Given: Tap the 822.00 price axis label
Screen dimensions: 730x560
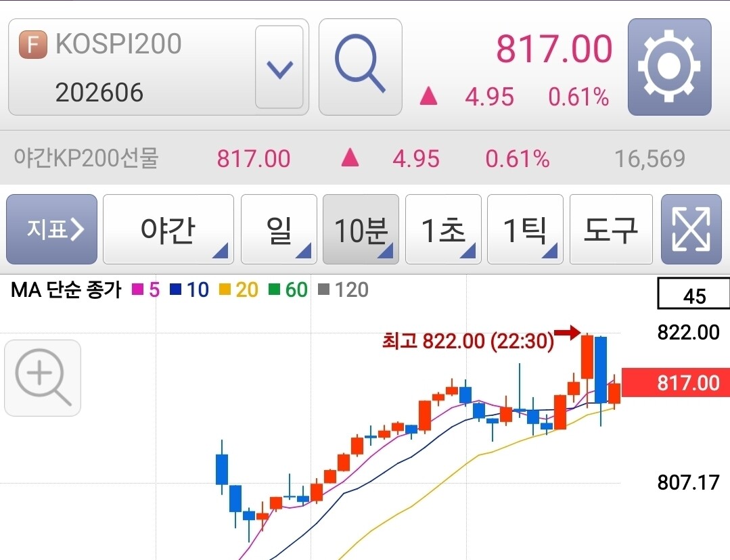Looking at the screenshot, I should pyautogui.click(x=688, y=332).
